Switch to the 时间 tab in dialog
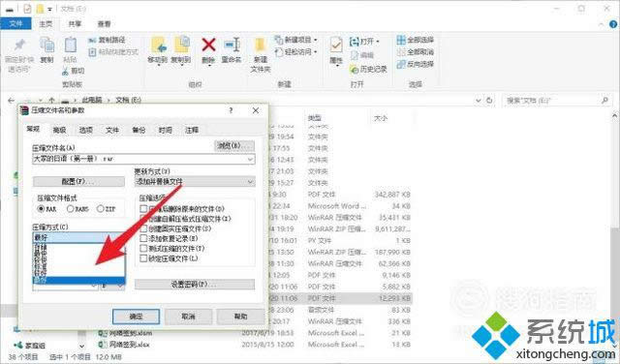 click(x=166, y=130)
